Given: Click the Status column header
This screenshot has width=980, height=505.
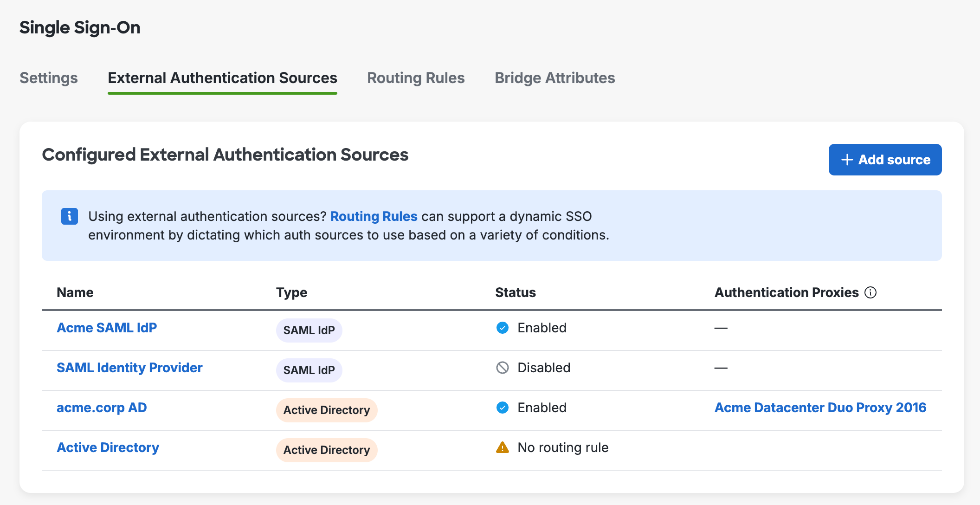Looking at the screenshot, I should pyautogui.click(x=516, y=292).
